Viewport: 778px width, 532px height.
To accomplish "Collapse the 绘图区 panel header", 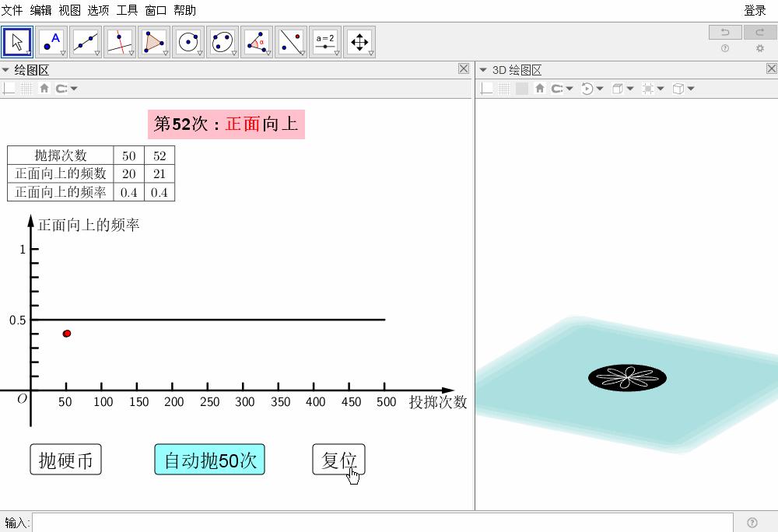I will [6, 69].
